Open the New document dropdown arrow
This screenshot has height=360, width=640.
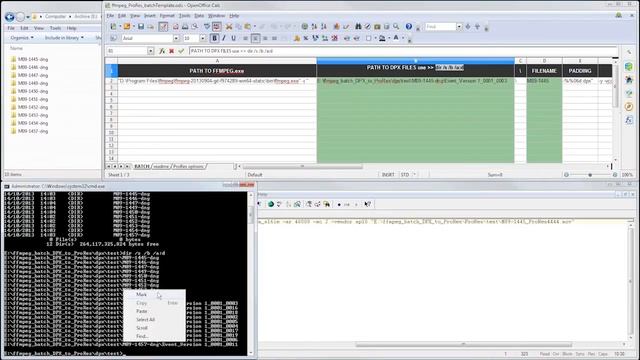pyautogui.click(x=120, y=27)
